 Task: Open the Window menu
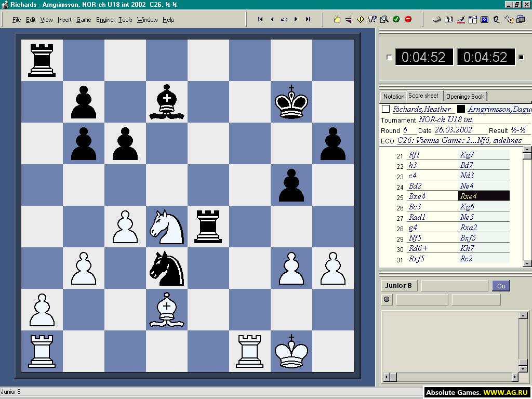147,20
